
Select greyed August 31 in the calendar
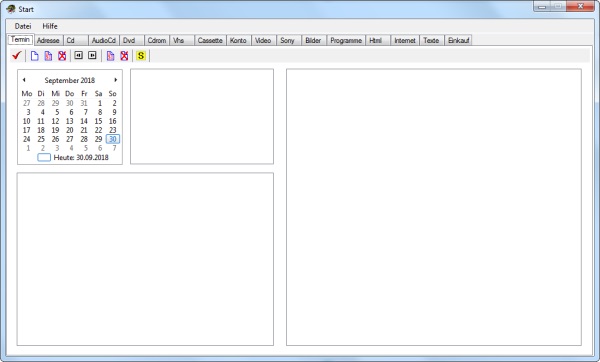click(84, 103)
